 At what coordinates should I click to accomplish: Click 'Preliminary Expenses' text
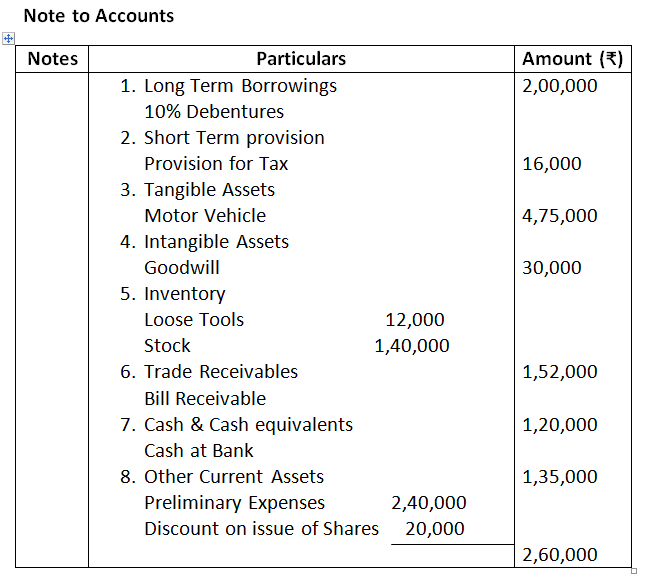click(x=234, y=502)
